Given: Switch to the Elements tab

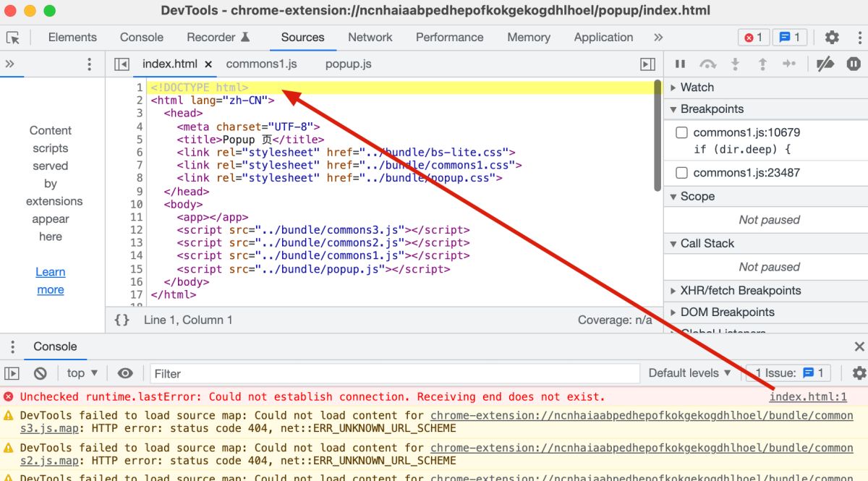Looking at the screenshot, I should coord(72,38).
